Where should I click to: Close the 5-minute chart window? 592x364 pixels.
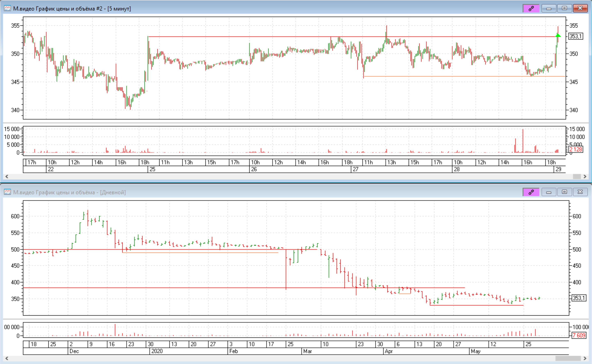click(x=580, y=8)
